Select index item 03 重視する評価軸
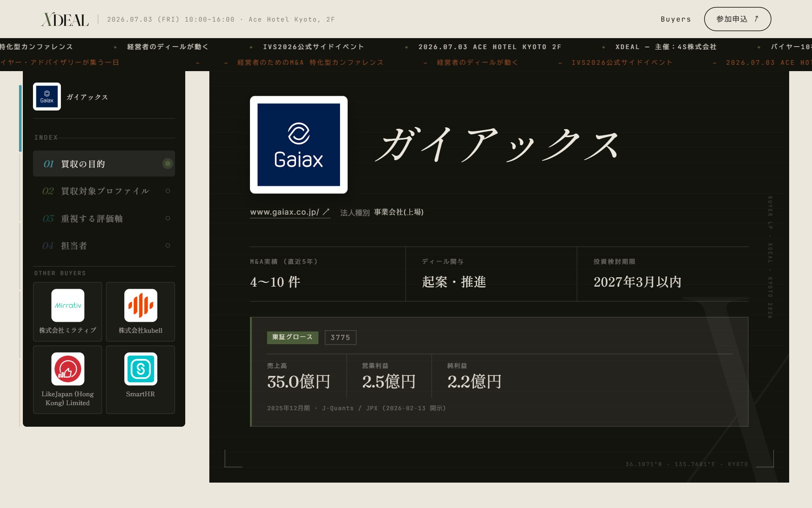Viewport: 812px width, 508px height. 104,218
